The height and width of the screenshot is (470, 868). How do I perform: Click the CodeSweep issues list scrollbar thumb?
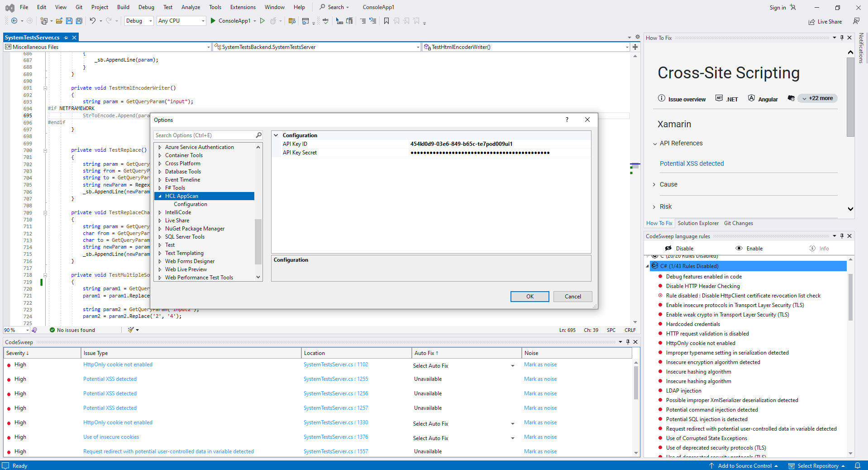[636, 383]
